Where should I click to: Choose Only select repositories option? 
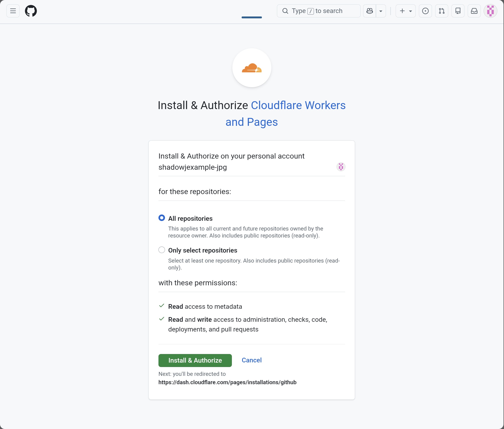pos(161,250)
